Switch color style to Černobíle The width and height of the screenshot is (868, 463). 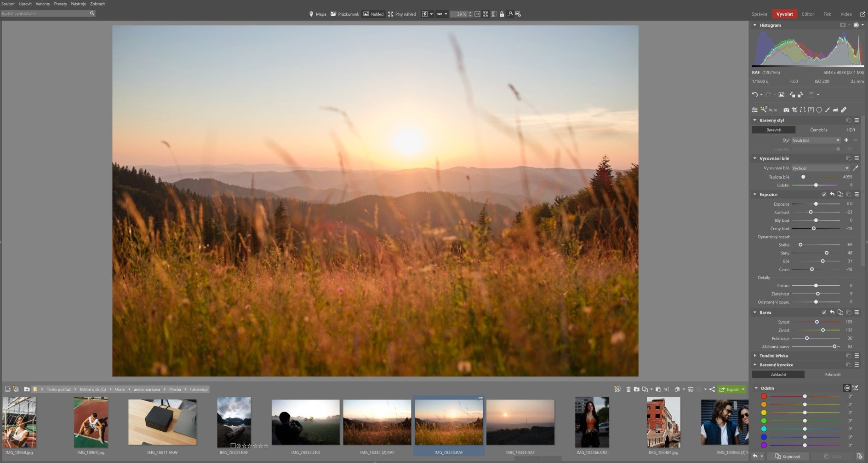coord(818,130)
